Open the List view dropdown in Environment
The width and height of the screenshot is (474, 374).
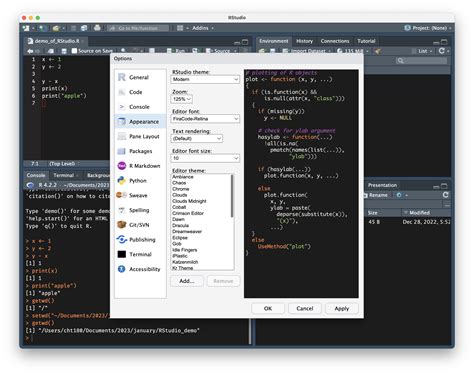tap(422, 51)
